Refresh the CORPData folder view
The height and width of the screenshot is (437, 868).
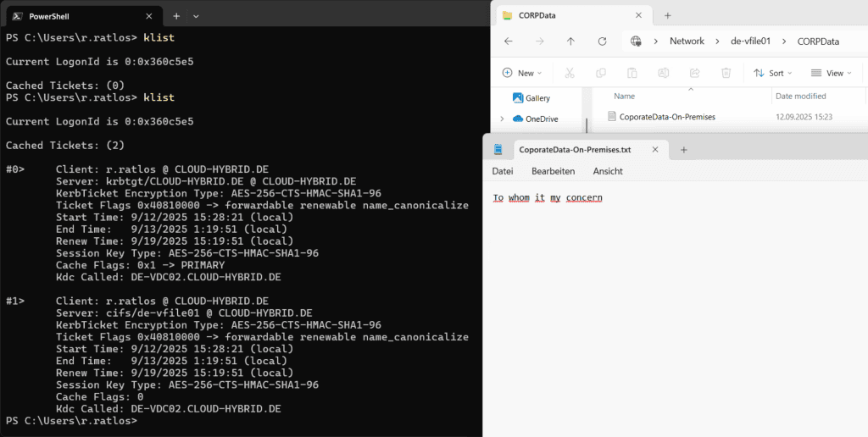[x=602, y=41]
